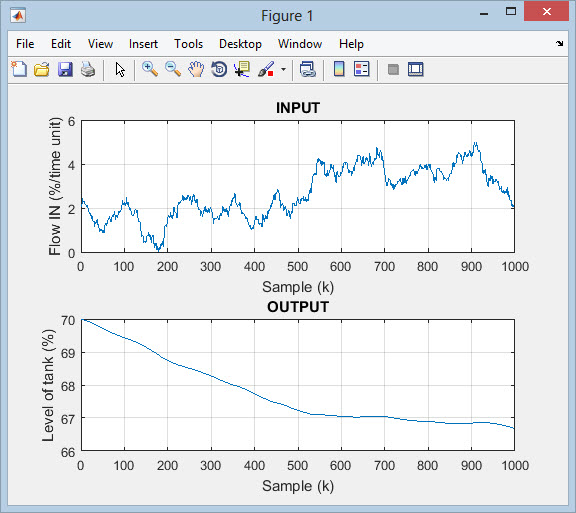Dock the figure using the corner arrow
The width and height of the screenshot is (576, 513).
point(559,43)
